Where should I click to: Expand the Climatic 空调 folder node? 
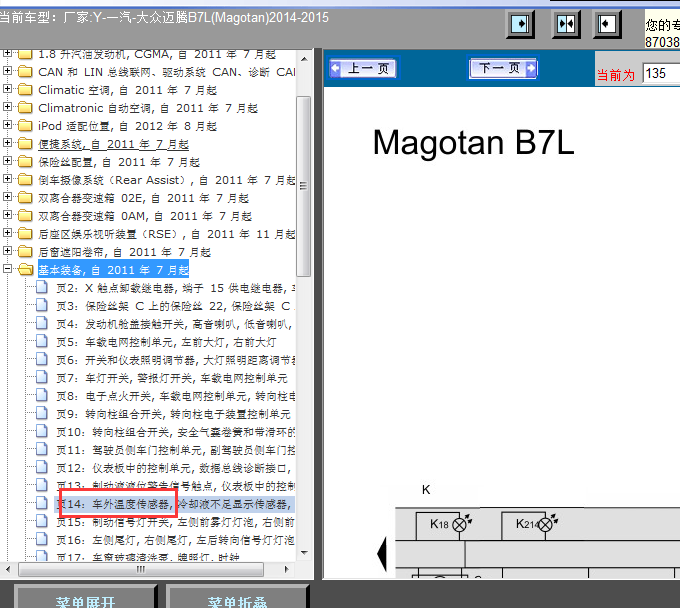[x=7, y=89]
